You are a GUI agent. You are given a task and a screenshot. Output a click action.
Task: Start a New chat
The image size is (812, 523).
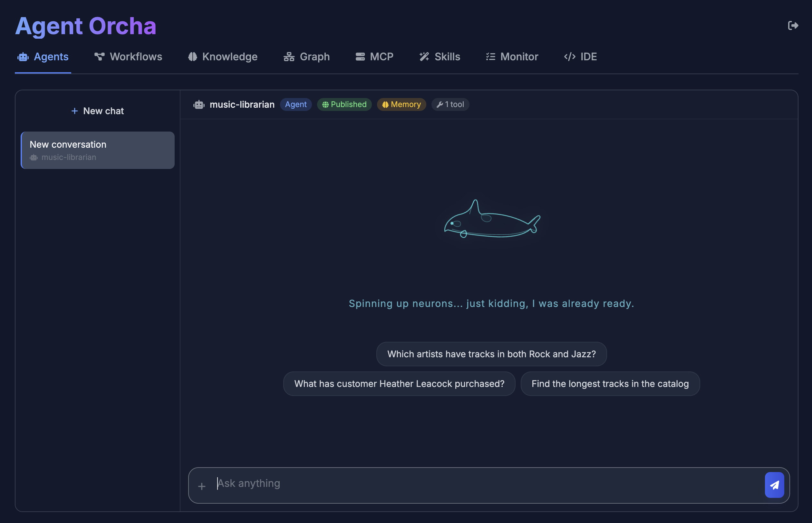[x=97, y=111]
